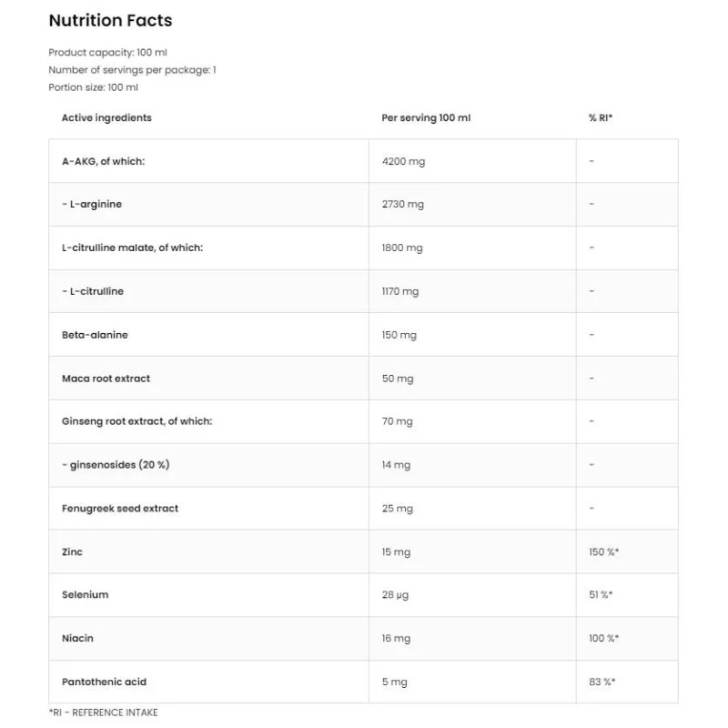Click the Active ingredients column header
The width and height of the screenshot is (728, 728).
coord(106,117)
